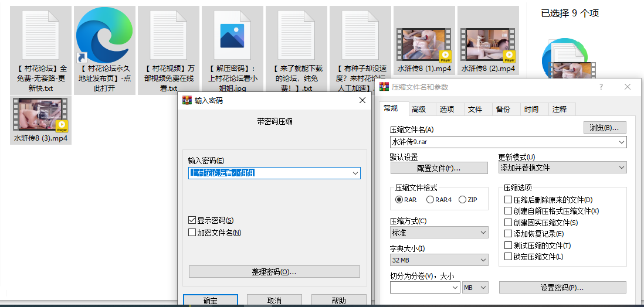Toggle 显示密码 checkbox
The height and width of the screenshot is (307, 644).
pyautogui.click(x=192, y=220)
